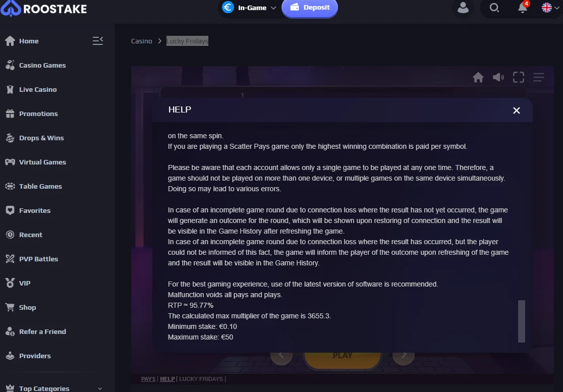
Task: Expand the In-Game currency dropdown
Action: point(249,8)
